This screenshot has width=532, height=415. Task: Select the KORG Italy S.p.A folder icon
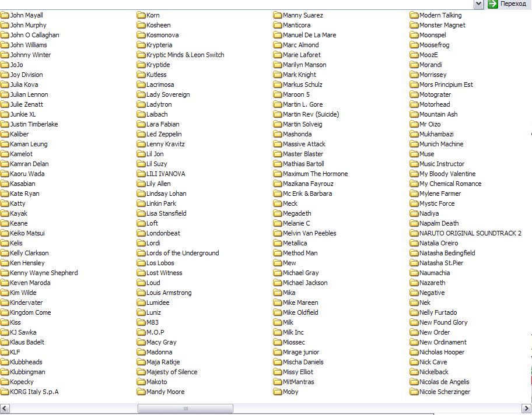click(x=5, y=392)
